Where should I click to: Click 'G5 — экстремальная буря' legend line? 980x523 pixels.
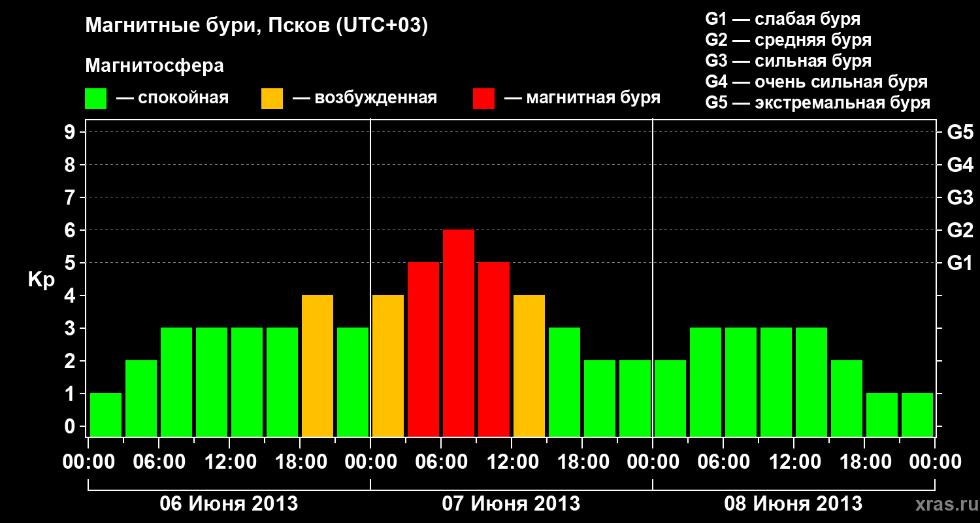coord(818,103)
